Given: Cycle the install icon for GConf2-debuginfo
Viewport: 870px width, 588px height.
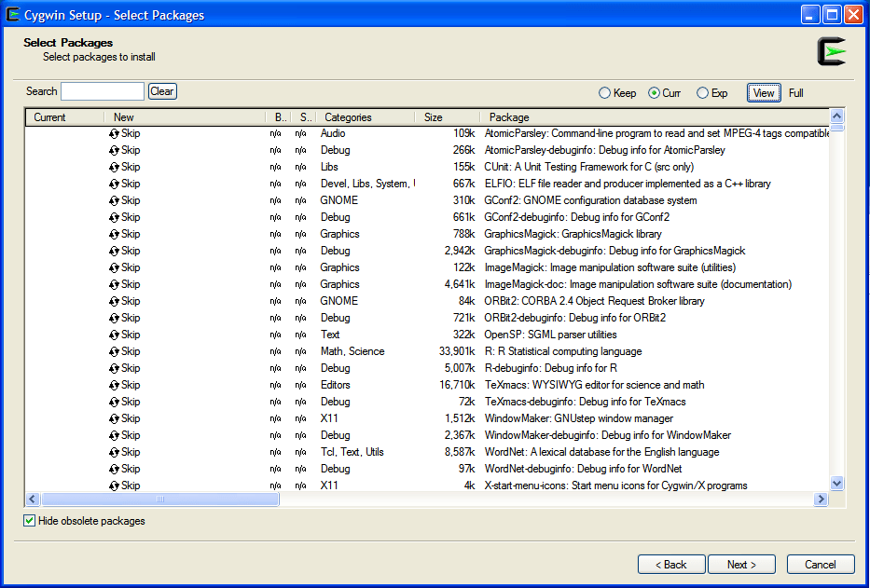Looking at the screenshot, I should [115, 217].
